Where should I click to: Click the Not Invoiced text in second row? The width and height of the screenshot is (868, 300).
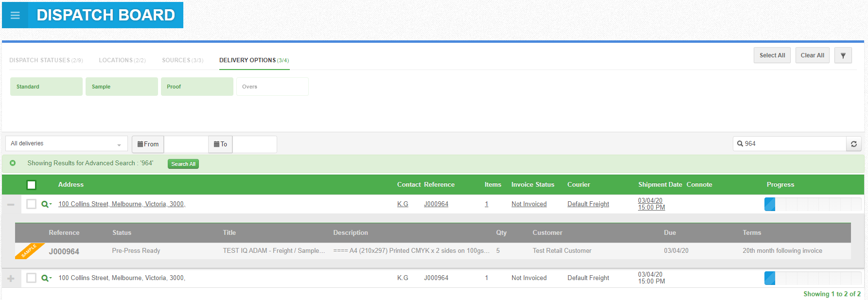coord(529,278)
